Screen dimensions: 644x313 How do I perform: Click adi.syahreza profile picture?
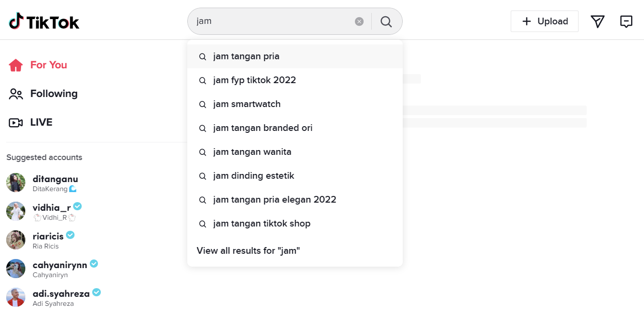(x=16, y=297)
